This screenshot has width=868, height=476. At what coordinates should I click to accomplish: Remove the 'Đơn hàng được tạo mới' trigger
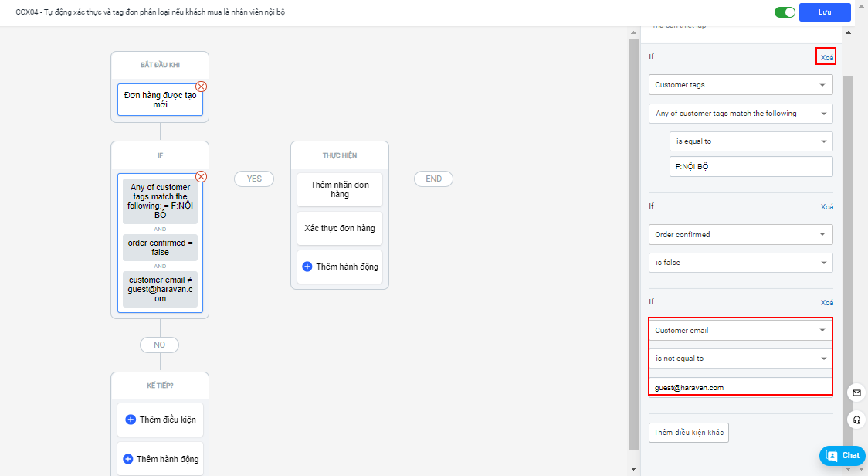[x=201, y=87]
